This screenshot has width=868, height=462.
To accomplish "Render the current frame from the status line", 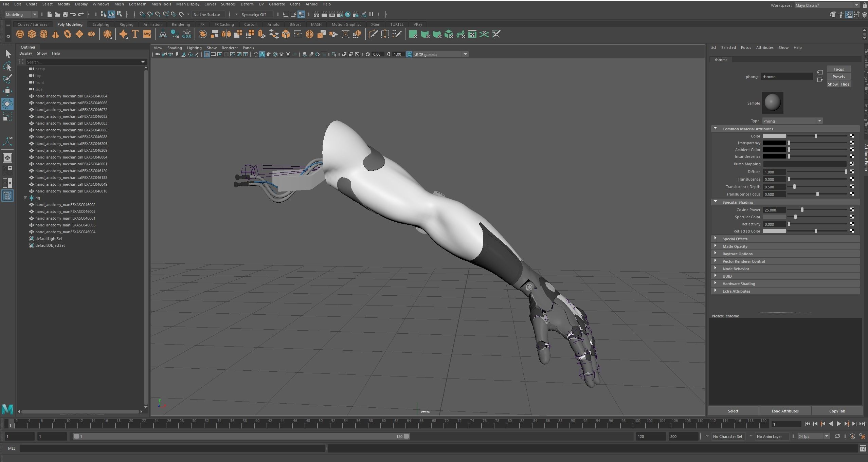I will pos(324,14).
